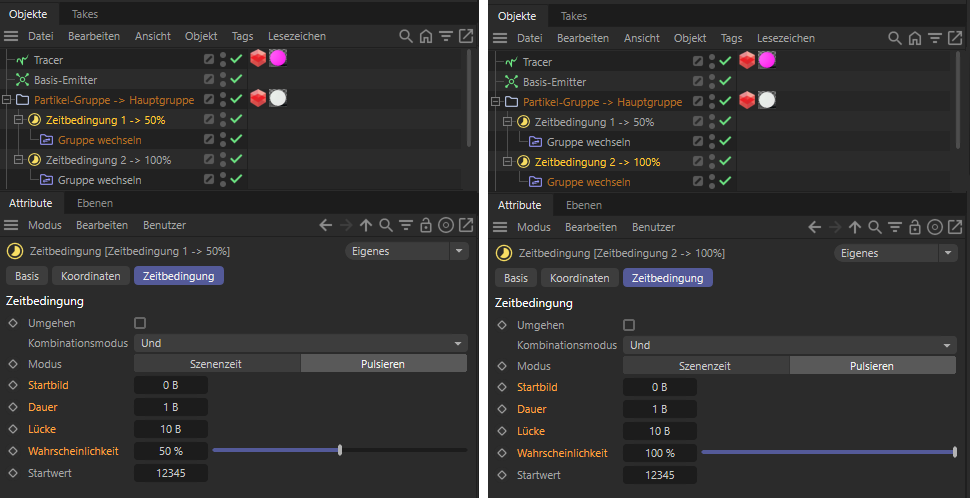
Task: Click the target circle icon in left attributes
Action: [445, 225]
